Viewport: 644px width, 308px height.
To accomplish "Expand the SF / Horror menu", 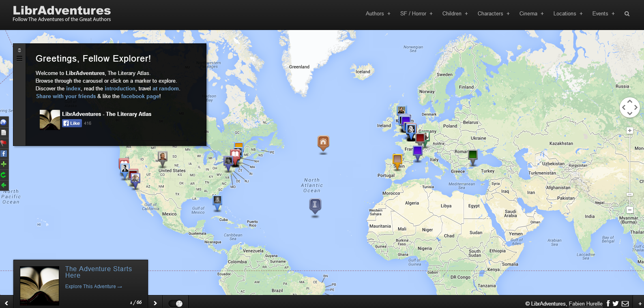I will click(416, 13).
